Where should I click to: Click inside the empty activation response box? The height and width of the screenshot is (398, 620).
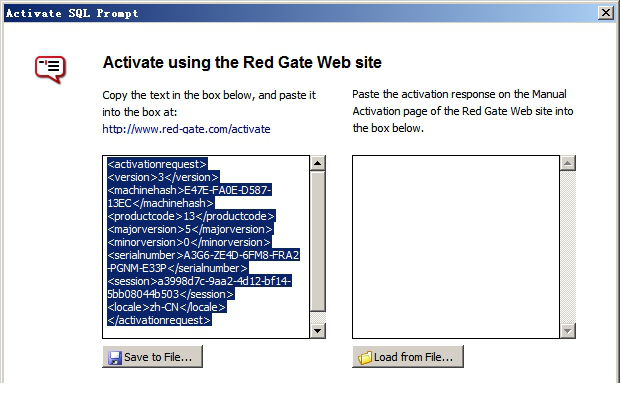(x=456, y=247)
